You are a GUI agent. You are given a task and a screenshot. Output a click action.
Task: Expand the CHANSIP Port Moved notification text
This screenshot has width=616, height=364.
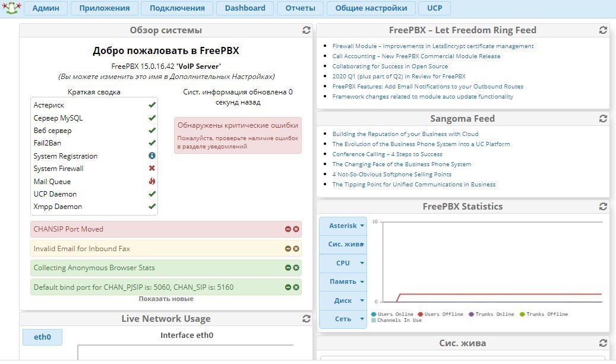pyautogui.click(x=68, y=229)
